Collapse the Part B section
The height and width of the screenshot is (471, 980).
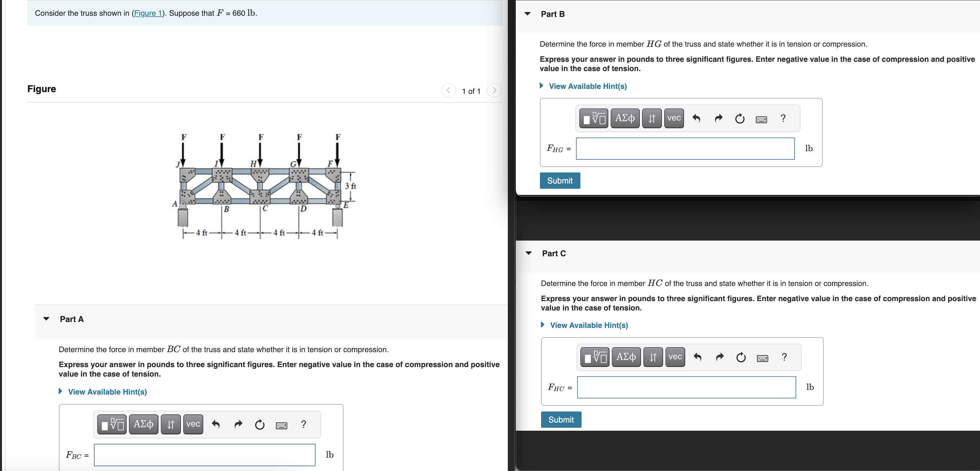pos(528,14)
